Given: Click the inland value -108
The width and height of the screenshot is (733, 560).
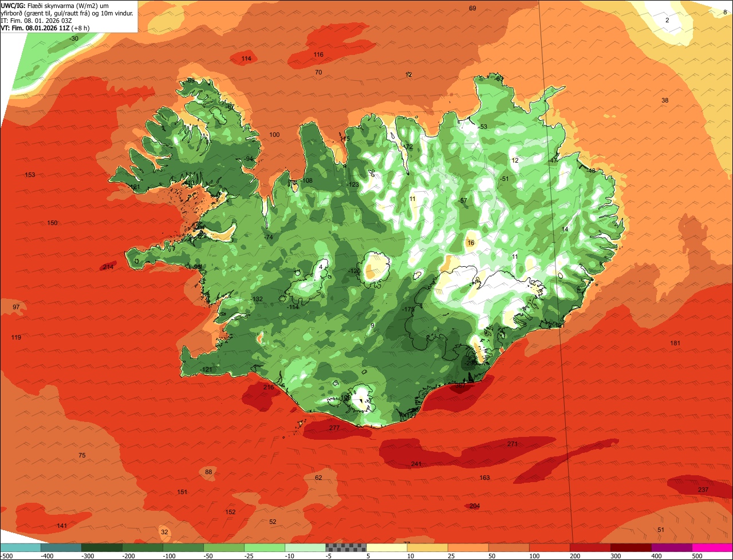Looking at the screenshot, I should 307,181.
